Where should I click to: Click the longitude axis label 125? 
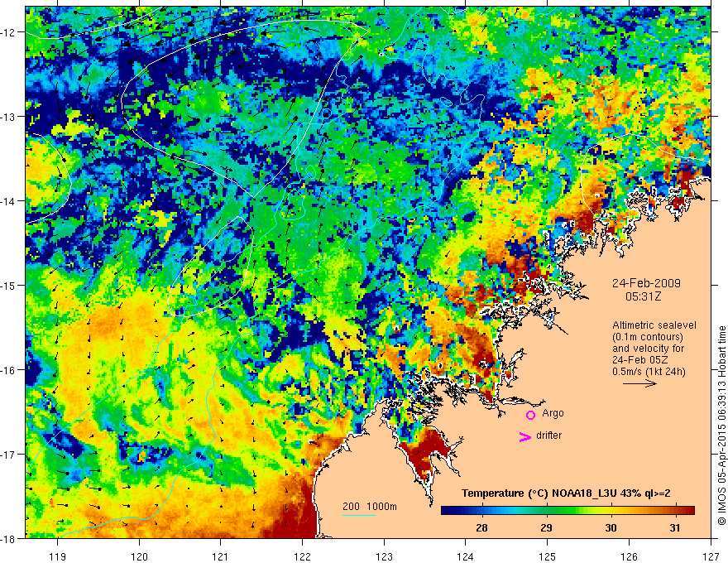coord(548,556)
